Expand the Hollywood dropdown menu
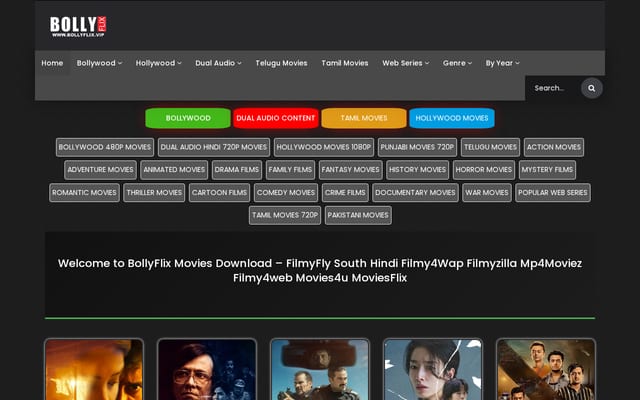640x400 pixels. point(158,63)
